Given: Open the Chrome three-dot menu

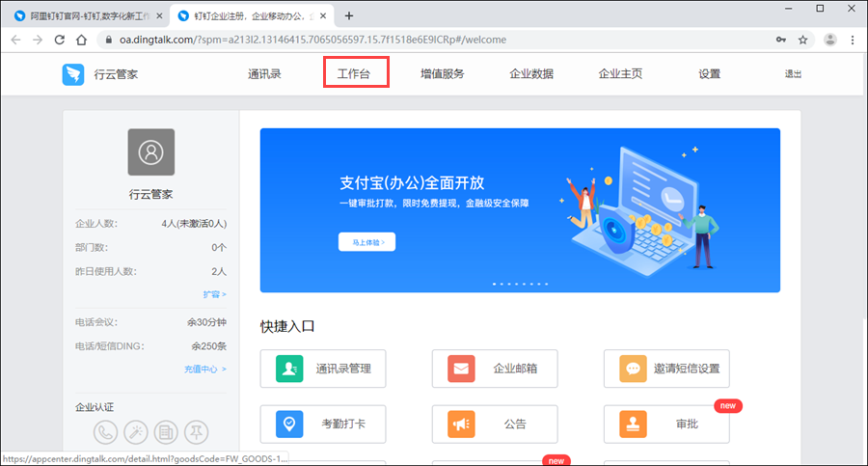Looking at the screenshot, I should 853,40.
